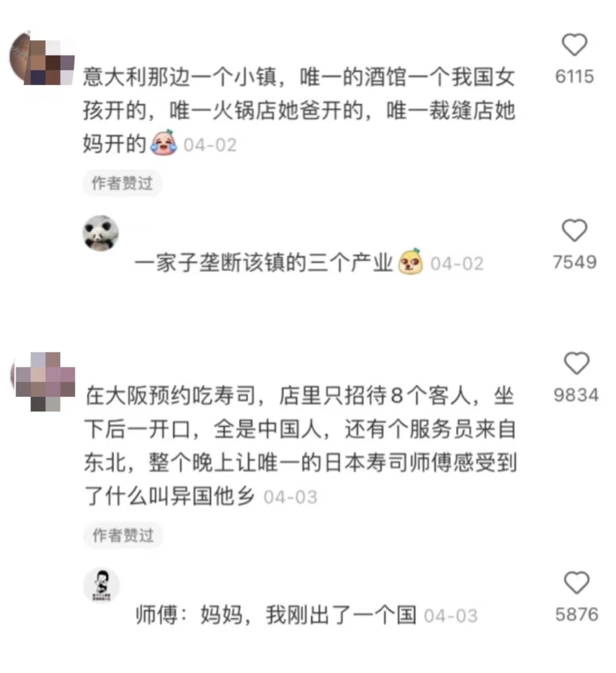Open the panda avatar profile
The width and height of the screenshot is (616, 673).
pyautogui.click(x=101, y=233)
